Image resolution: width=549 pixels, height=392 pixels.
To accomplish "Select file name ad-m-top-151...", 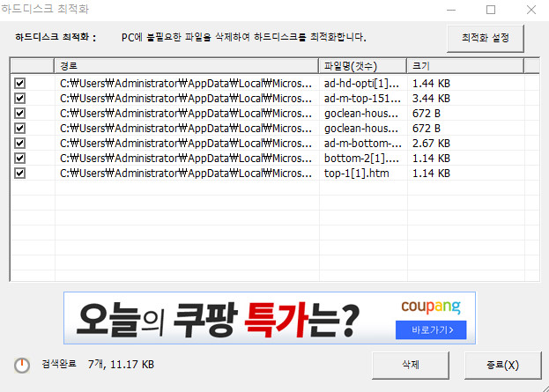I will (x=362, y=99).
